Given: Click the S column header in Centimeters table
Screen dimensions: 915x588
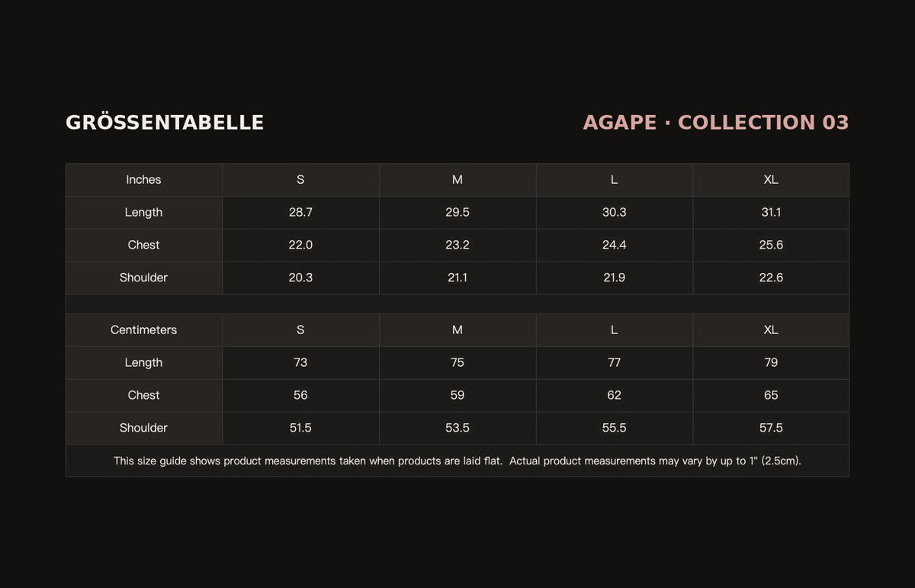Looking at the screenshot, I should click(300, 330).
